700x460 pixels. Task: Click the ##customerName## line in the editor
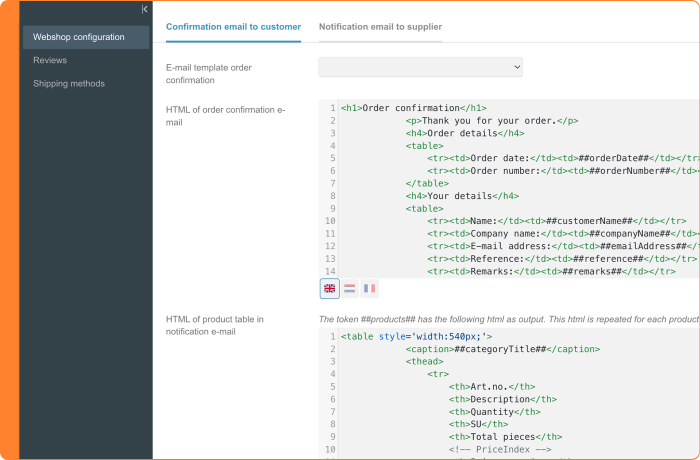(556, 221)
